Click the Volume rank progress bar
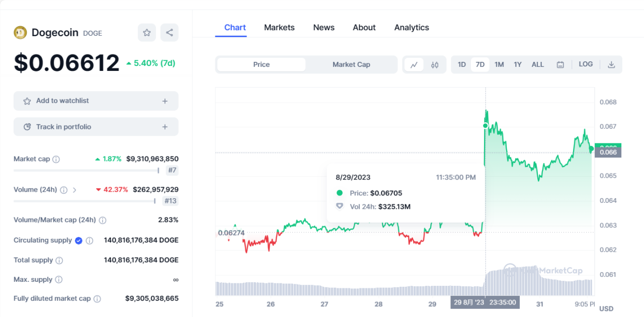Viewport: 644px width, 317px height. click(85, 201)
